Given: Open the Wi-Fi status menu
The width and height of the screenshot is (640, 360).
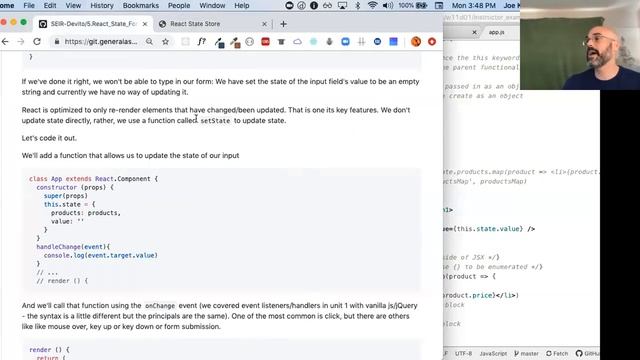Looking at the screenshot, I should [x=372, y=5].
